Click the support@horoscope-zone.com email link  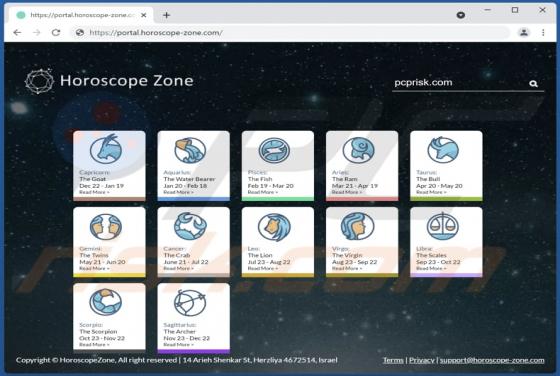coord(492,360)
